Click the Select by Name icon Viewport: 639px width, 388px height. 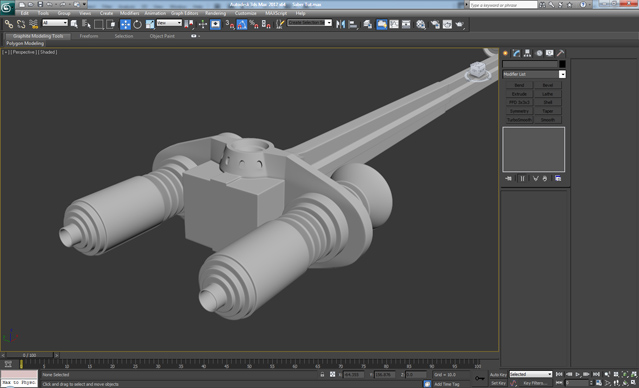(x=86, y=24)
